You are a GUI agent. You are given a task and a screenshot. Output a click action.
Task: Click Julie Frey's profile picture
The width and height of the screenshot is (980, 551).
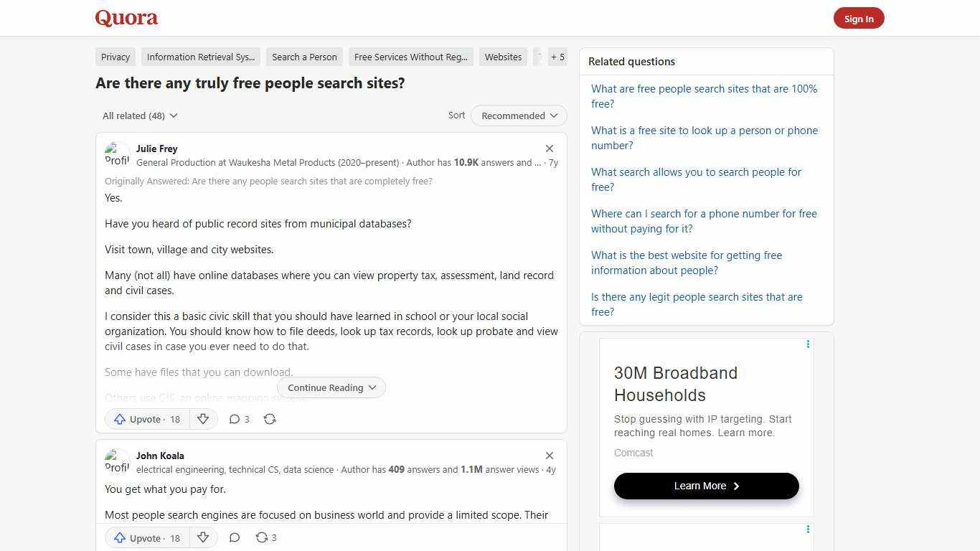(117, 154)
